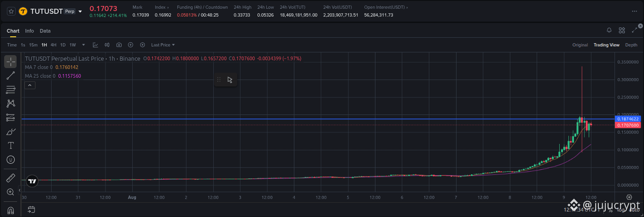644x217 pixels.
Task: Activate the zoom in tool
Action: coord(11,192)
